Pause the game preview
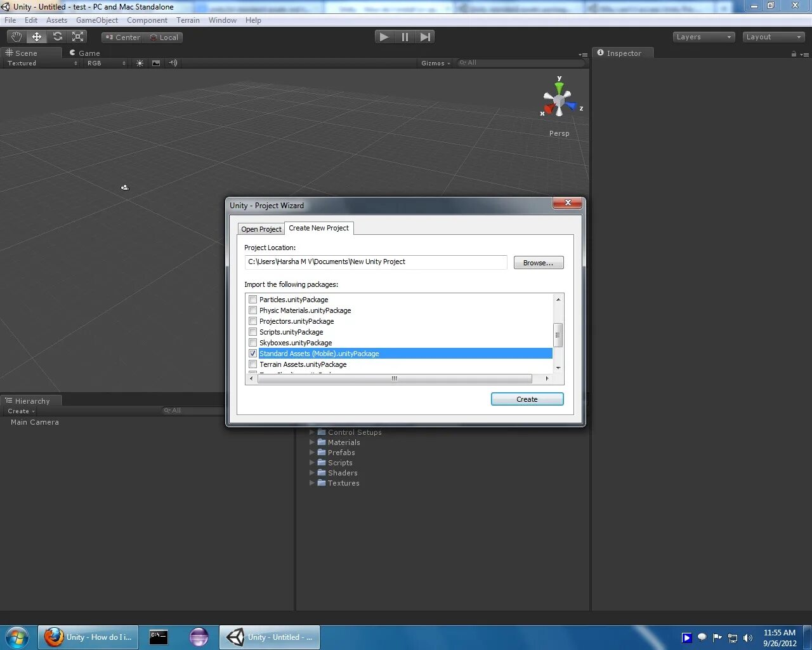 pos(405,37)
